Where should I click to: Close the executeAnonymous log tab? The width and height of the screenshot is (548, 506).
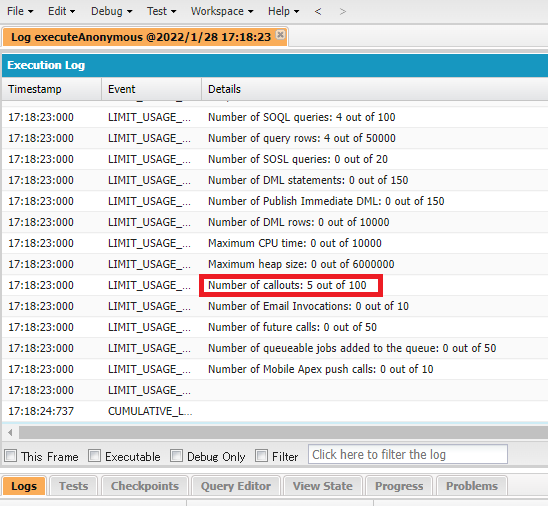click(x=280, y=35)
